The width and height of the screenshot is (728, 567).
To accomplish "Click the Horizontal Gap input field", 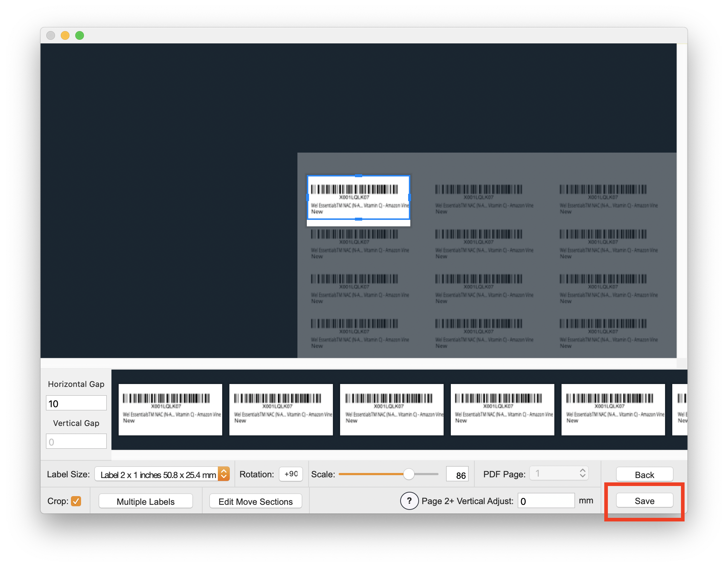I will click(76, 403).
